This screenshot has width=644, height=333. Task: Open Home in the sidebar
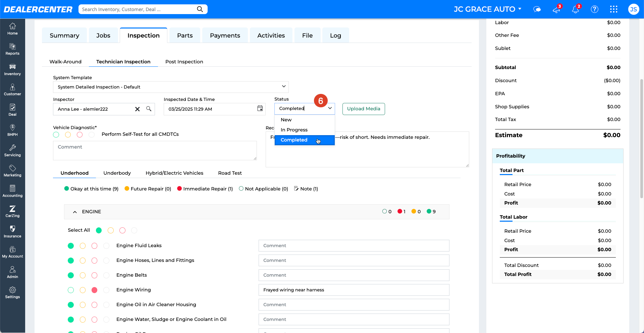(12, 29)
